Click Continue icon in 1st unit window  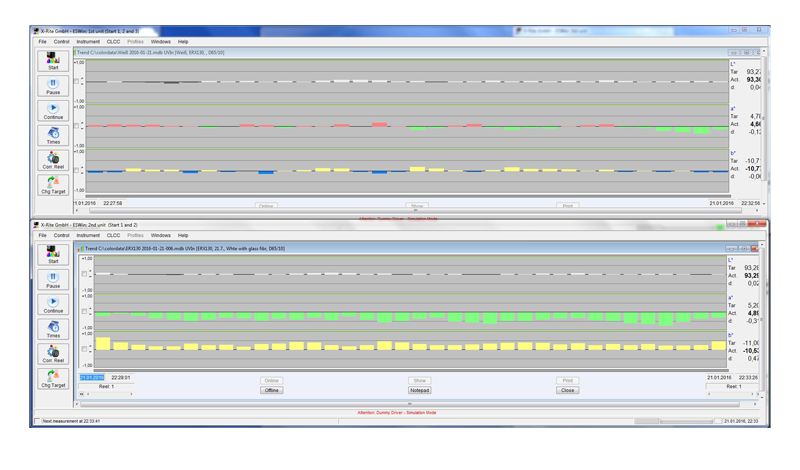[x=53, y=111]
